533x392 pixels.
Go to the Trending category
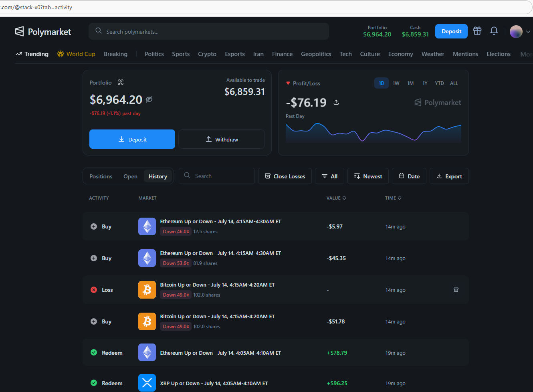32,54
